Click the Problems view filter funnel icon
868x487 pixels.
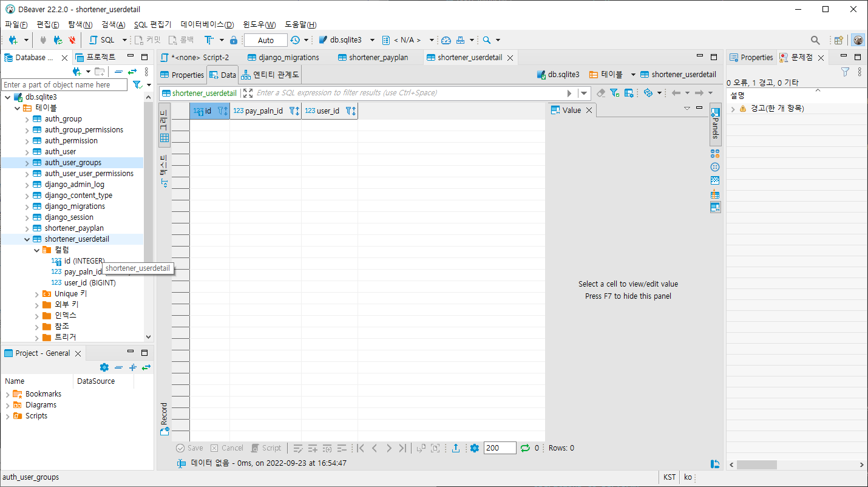tap(845, 72)
